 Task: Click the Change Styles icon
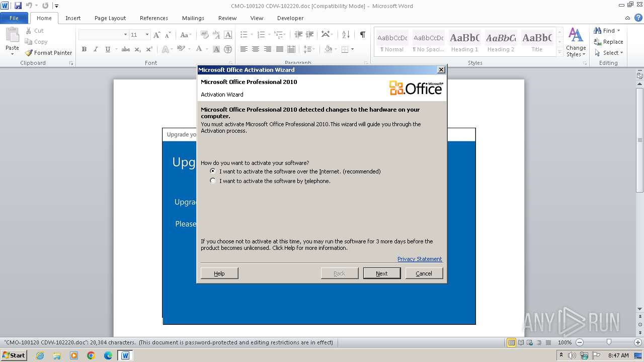click(576, 36)
